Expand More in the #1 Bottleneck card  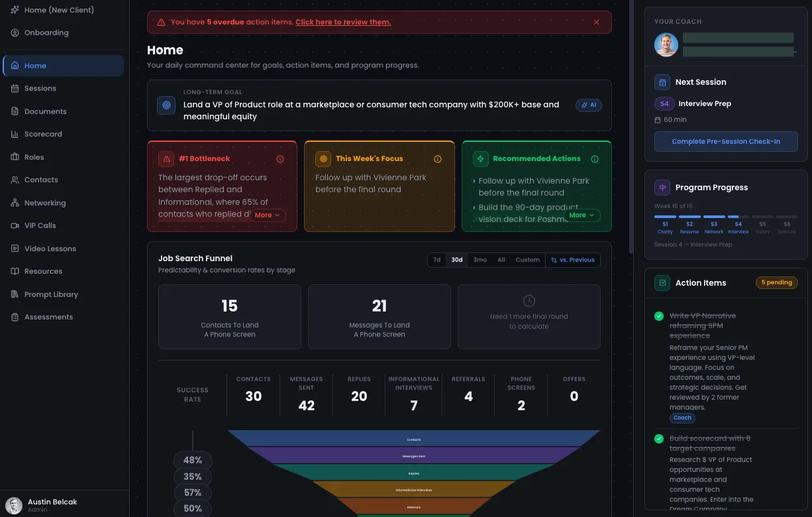click(268, 215)
